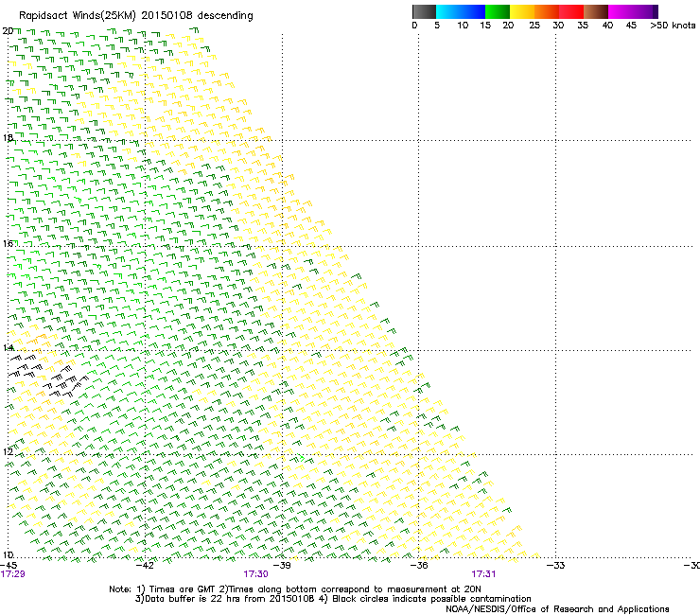Click the '>50 knots' legend label
Viewport: 700px width, 615px height.
click(x=673, y=26)
